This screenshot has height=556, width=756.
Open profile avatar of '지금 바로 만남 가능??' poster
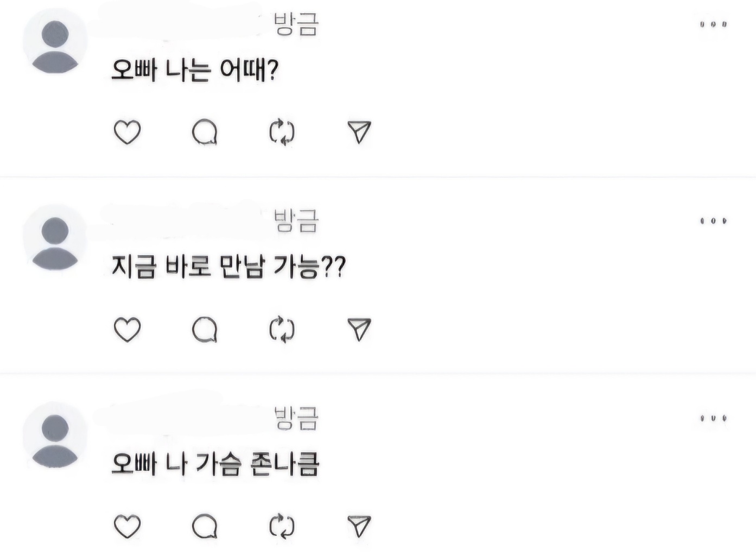tap(55, 242)
